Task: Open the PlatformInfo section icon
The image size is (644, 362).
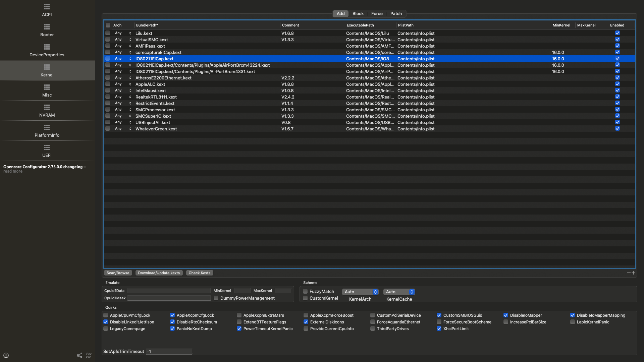Action: (x=47, y=127)
